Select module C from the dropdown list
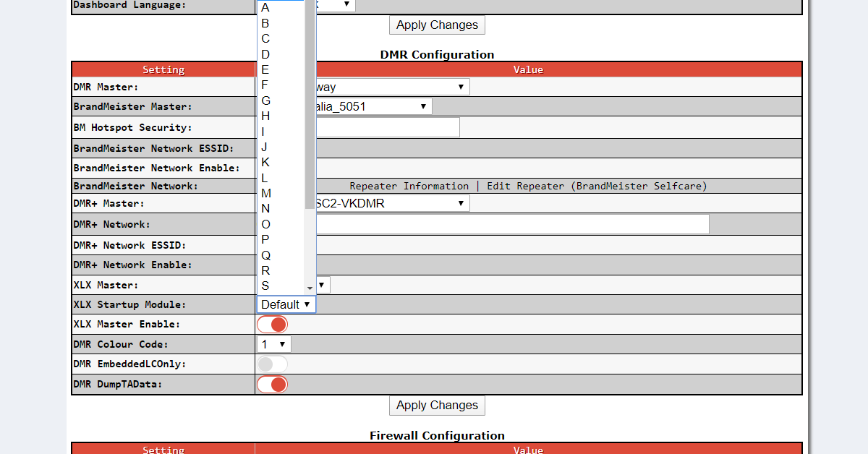Image resolution: width=868 pixels, height=454 pixels. [281, 38]
